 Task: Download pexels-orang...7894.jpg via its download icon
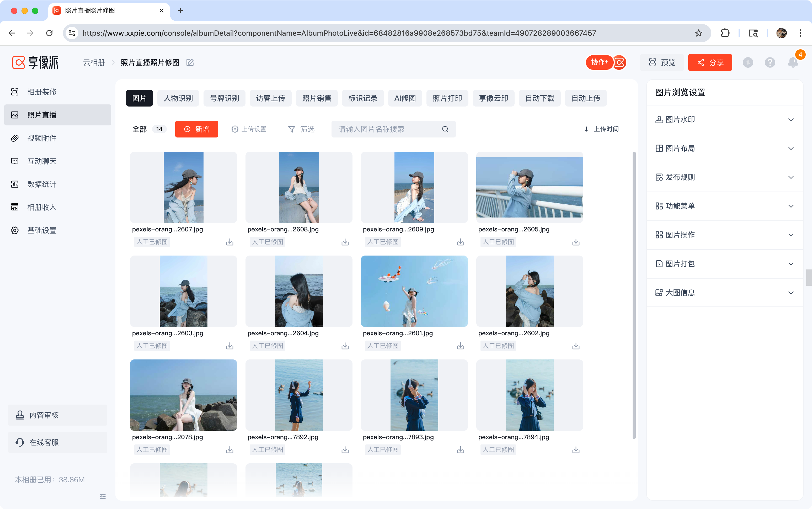576,450
